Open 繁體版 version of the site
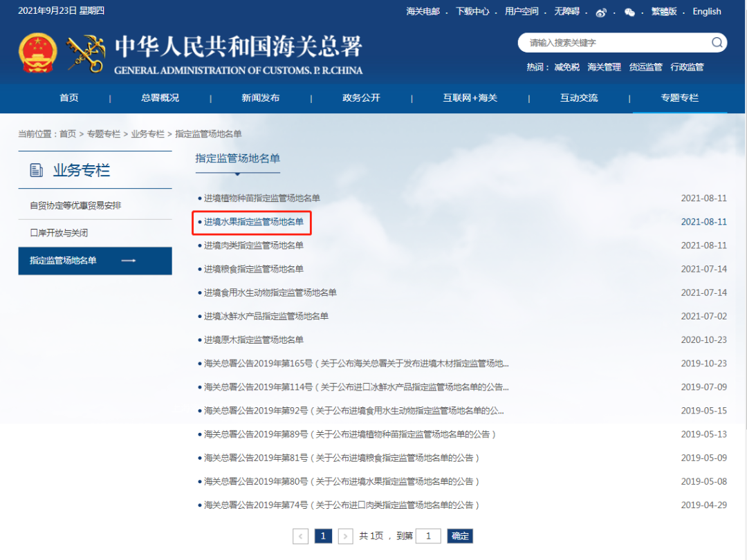Screen dimensions: 747x560 pyautogui.click(x=664, y=12)
